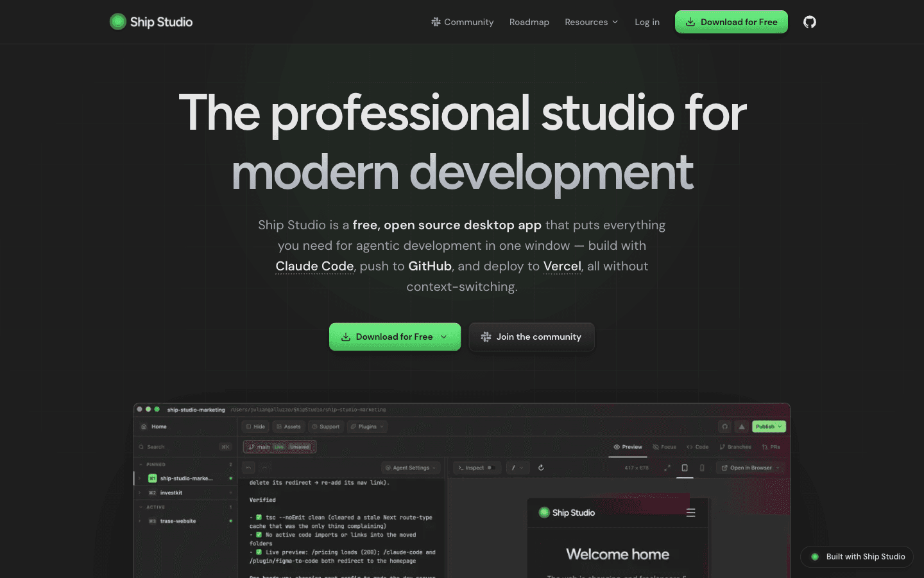Click the Ship Studio logo in the header
Image resolution: width=924 pixels, height=578 pixels.
[151, 22]
